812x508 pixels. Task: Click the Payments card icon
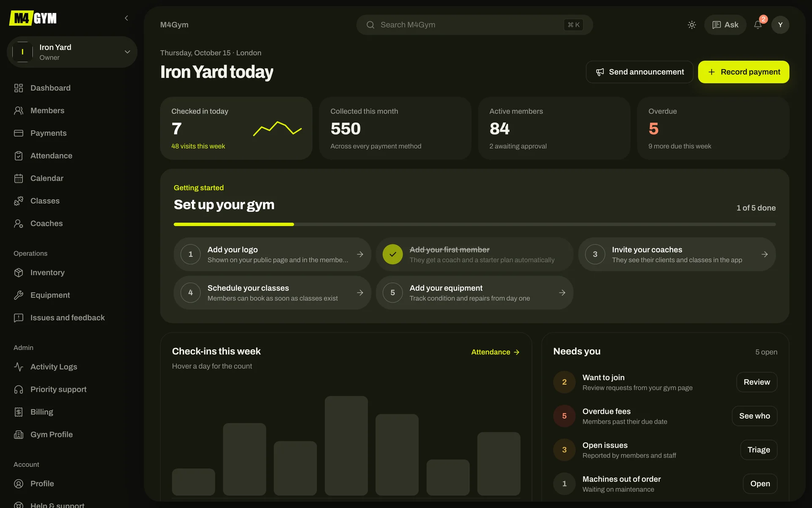pyautogui.click(x=19, y=133)
